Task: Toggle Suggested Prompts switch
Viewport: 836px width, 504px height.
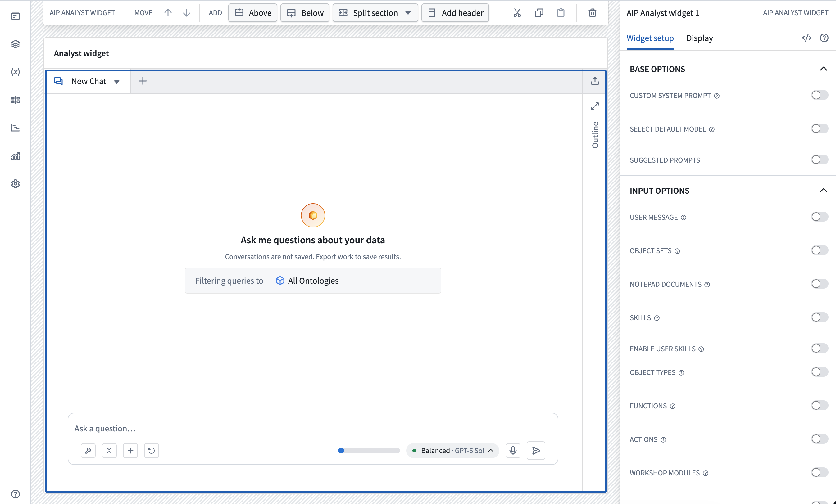Action: tap(820, 160)
